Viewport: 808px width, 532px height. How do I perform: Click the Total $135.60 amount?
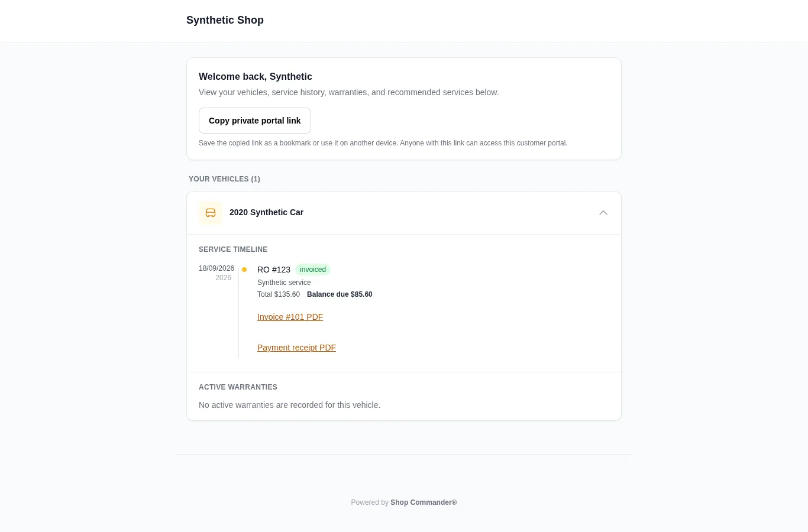(279, 294)
